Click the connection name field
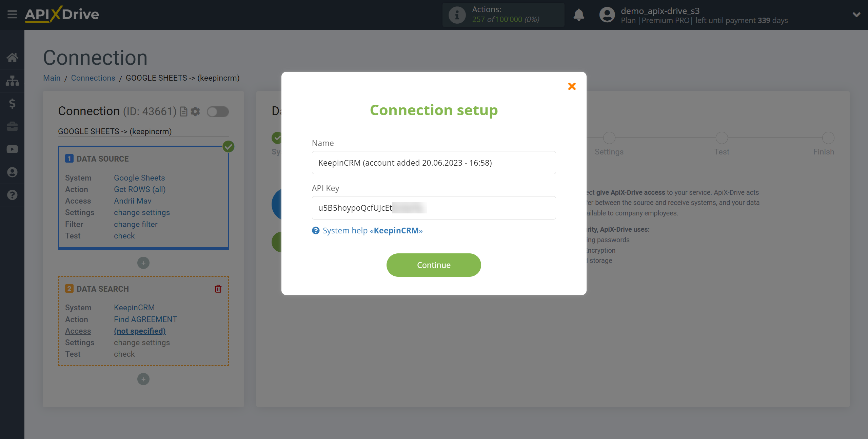The image size is (868, 439). pyautogui.click(x=143, y=131)
